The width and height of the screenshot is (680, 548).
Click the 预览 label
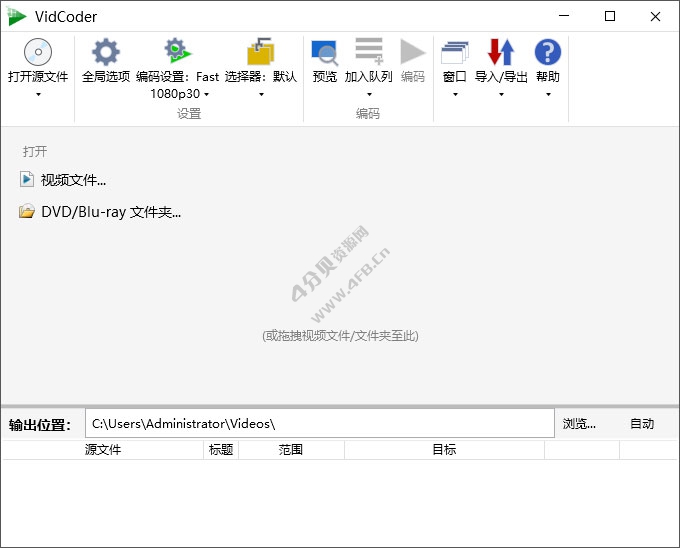click(x=324, y=77)
